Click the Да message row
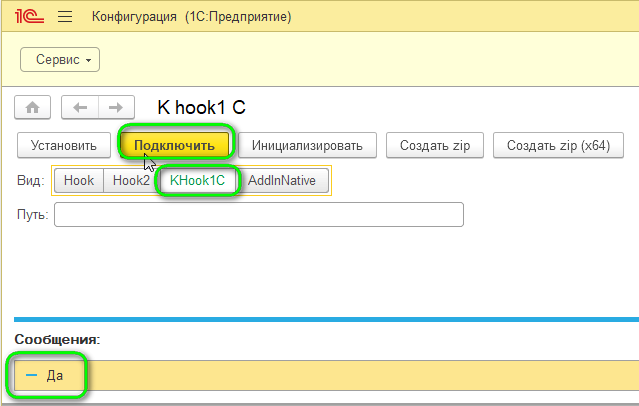Image resolution: width=639 pixels, height=406 pixels. click(326, 375)
